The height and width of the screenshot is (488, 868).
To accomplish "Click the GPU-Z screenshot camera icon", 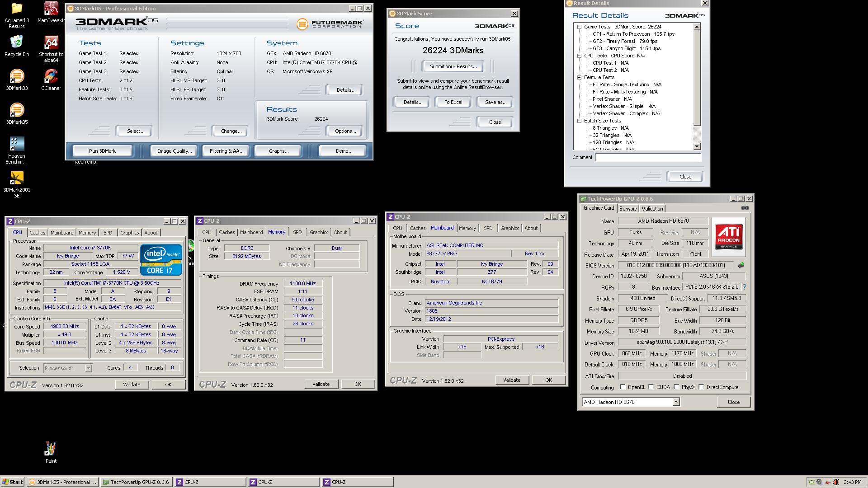I will tap(745, 208).
